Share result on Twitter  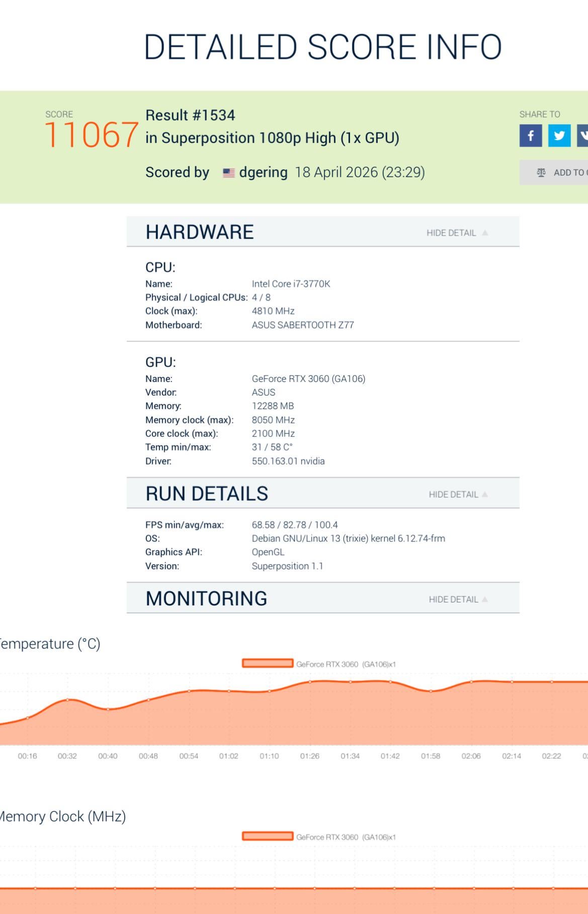point(559,135)
